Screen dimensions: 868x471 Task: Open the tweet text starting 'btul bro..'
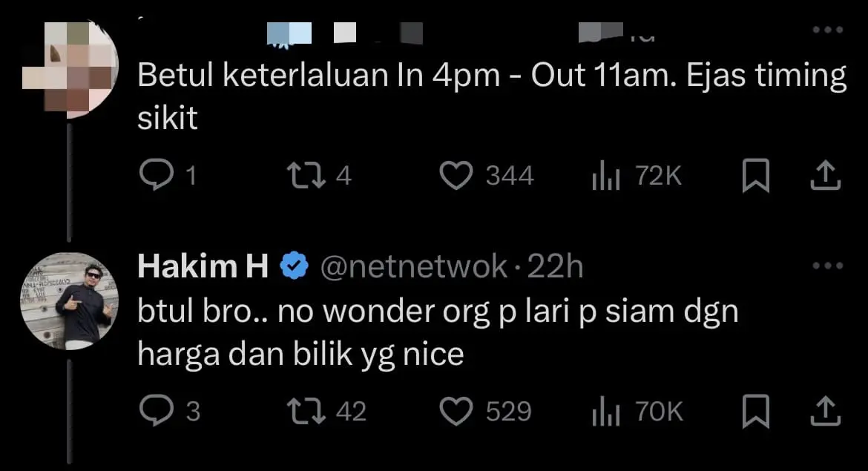pos(438,332)
